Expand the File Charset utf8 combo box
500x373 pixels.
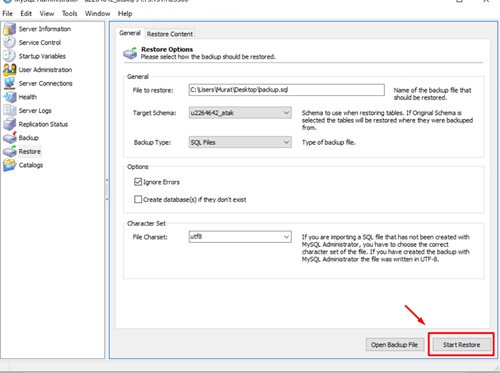pyautogui.click(x=240, y=237)
